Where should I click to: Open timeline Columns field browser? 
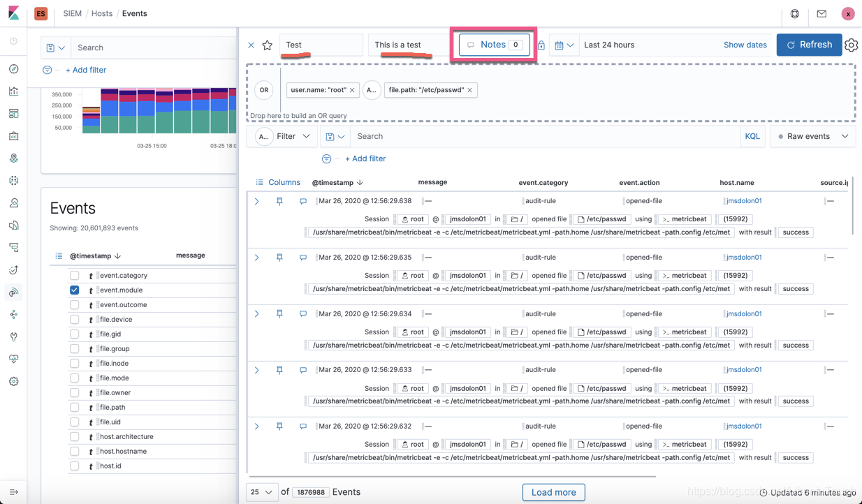coord(278,183)
